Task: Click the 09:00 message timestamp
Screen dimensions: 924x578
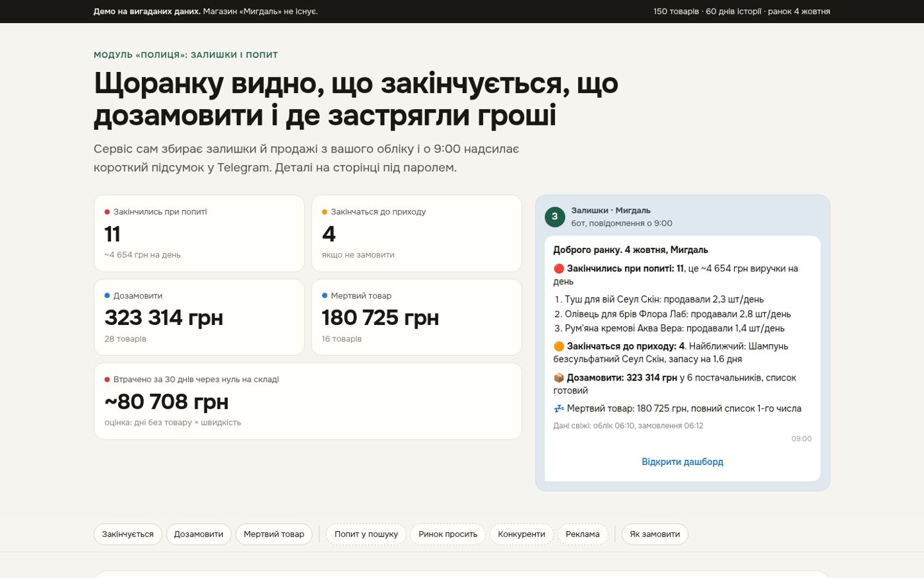Action: click(x=801, y=439)
